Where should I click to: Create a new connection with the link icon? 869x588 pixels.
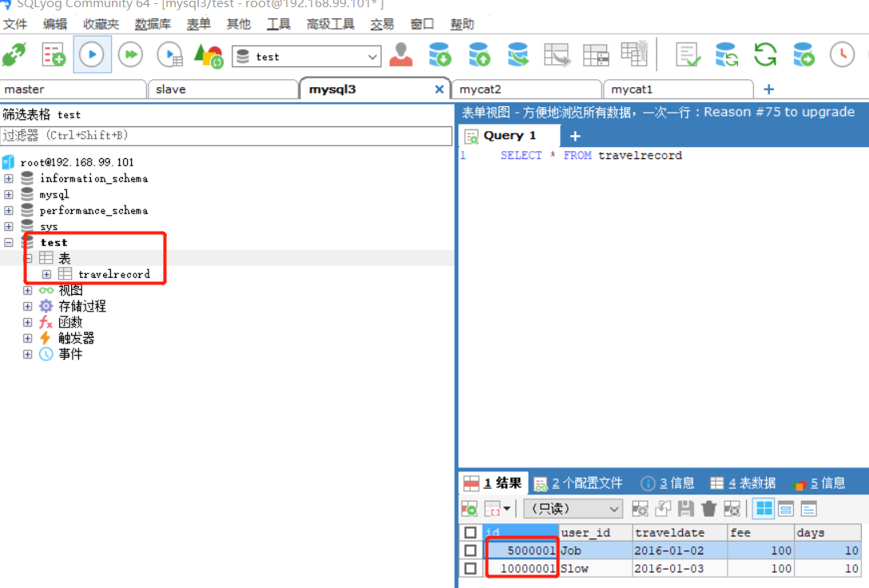(x=14, y=55)
